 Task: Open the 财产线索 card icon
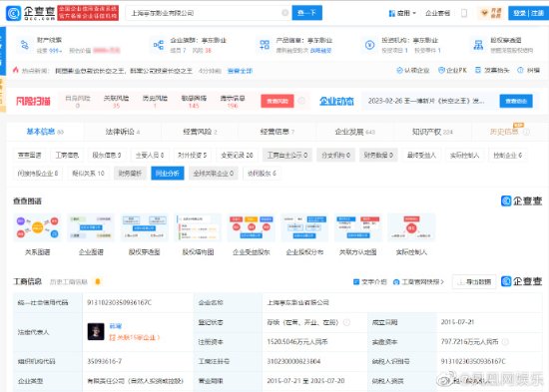[x=25, y=45]
